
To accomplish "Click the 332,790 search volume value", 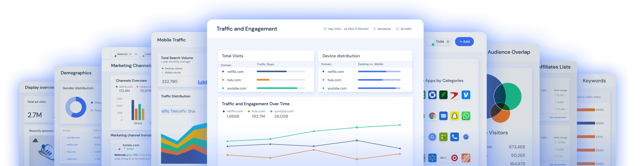I will (169, 82).
